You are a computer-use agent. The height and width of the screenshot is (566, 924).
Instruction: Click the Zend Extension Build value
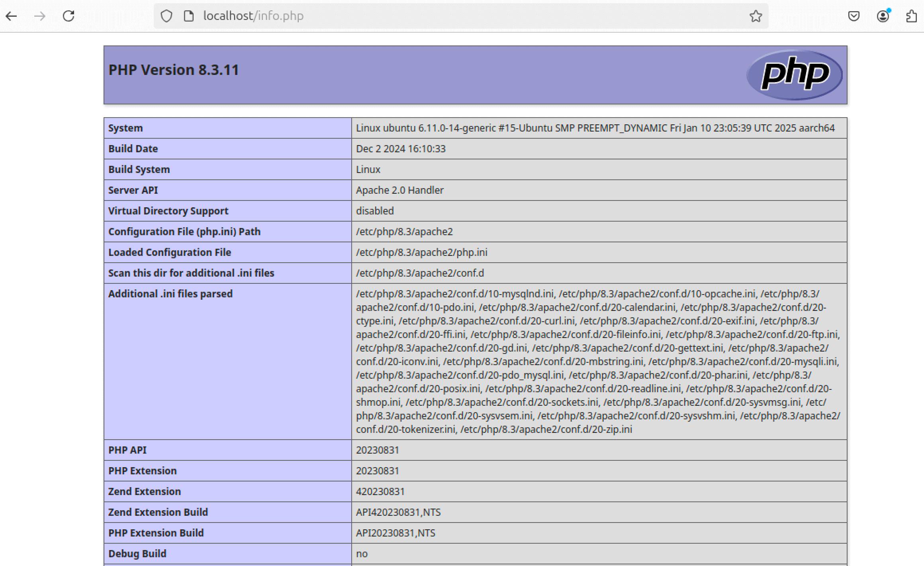coord(398,512)
